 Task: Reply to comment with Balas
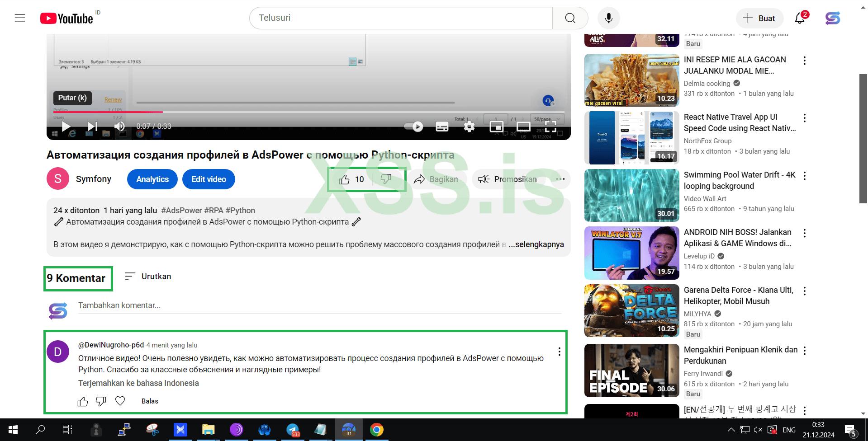click(x=150, y=401)
